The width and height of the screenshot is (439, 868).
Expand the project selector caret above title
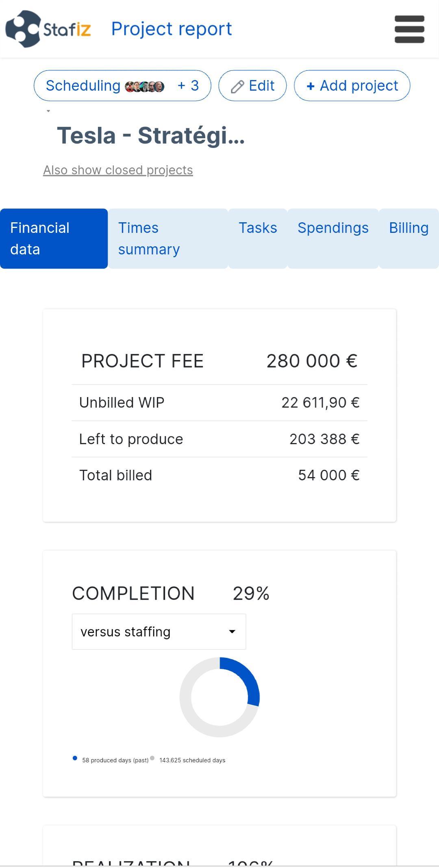tap(48, 111)
